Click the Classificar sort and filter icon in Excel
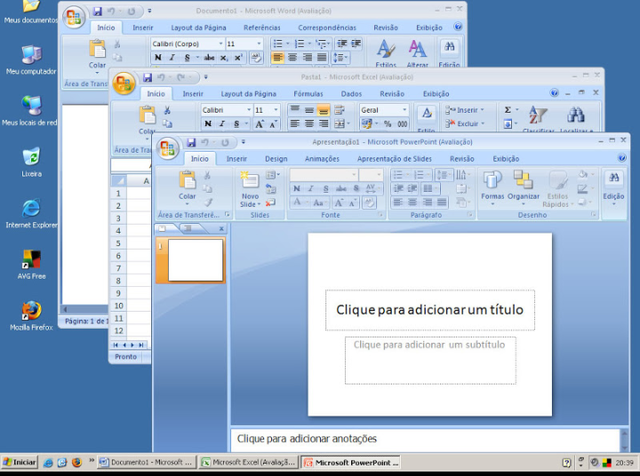The width and height of the screenshot is (640, 476). click(x=537, y=115)
